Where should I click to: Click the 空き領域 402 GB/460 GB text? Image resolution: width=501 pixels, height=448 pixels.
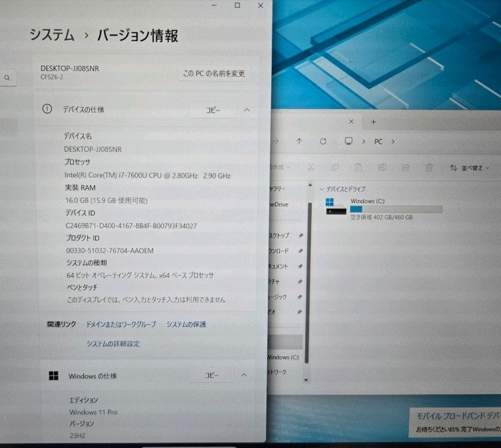point(382,218)
